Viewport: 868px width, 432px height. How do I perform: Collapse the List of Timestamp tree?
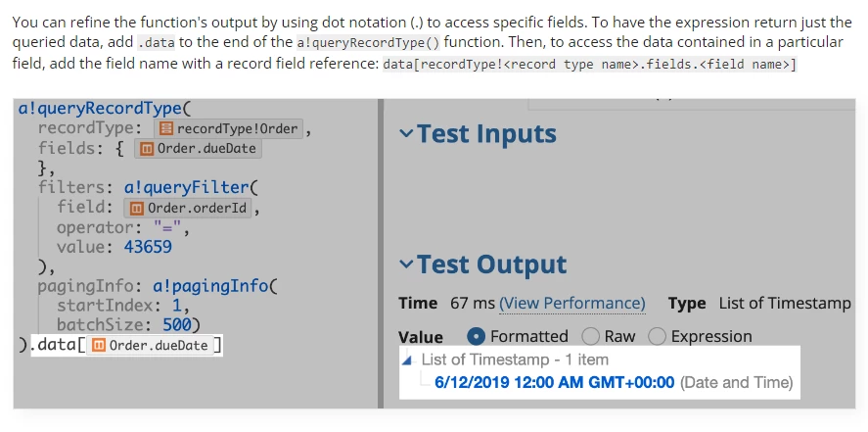408,360
